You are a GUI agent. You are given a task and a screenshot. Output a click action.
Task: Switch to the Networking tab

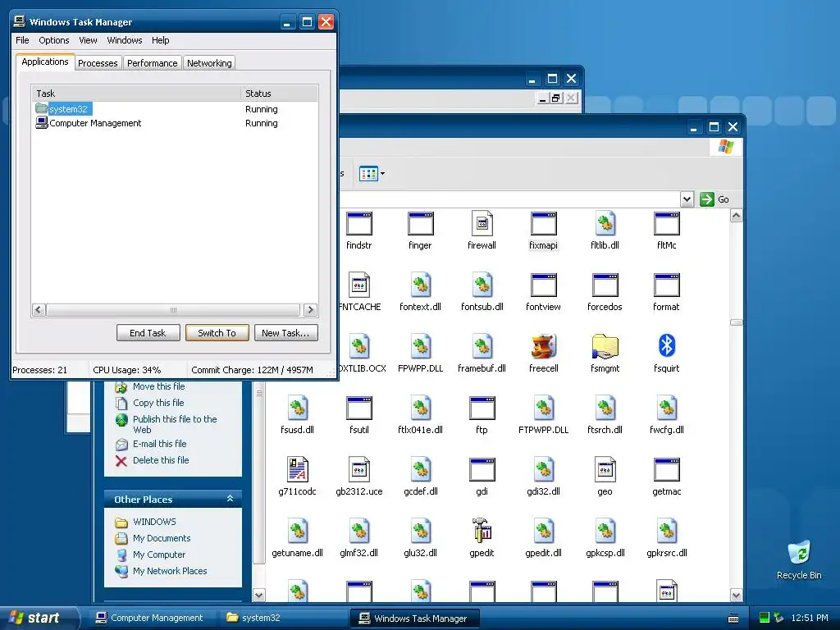click(x=209, y=63)
